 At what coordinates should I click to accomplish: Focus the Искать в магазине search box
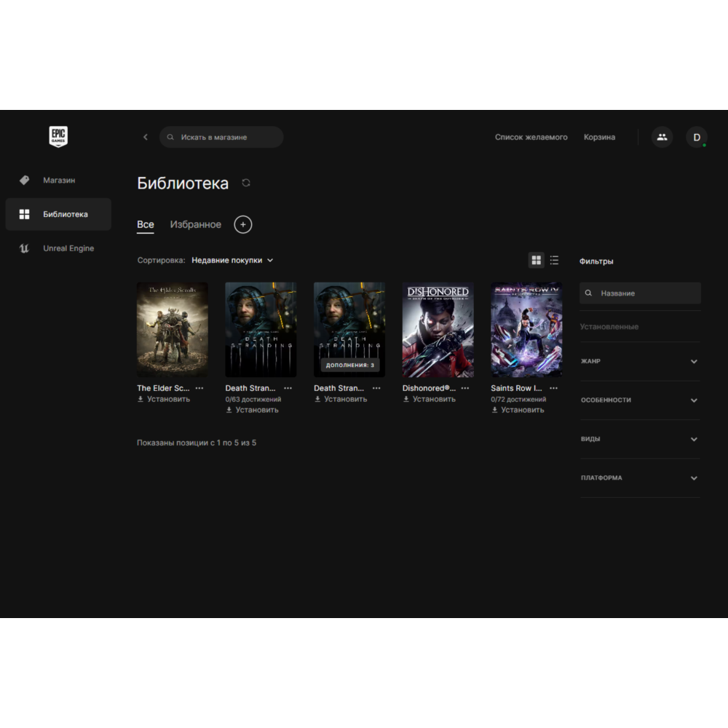click(221, 137)
